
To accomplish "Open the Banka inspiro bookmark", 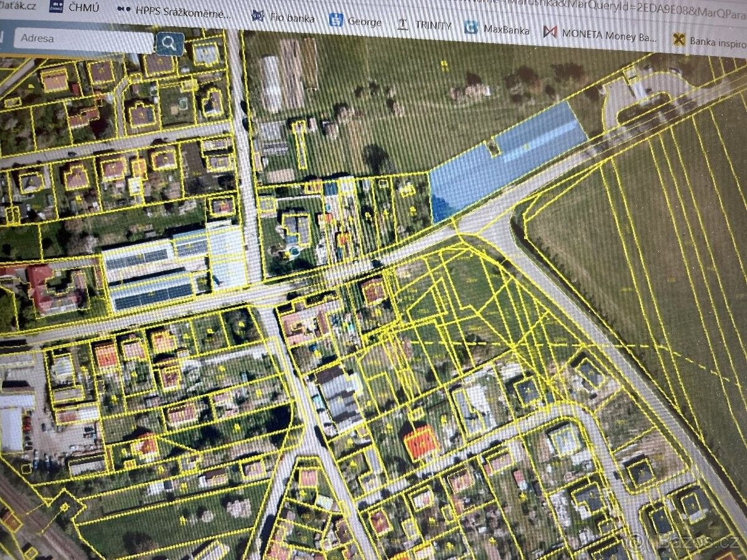I will coord(711,41).
